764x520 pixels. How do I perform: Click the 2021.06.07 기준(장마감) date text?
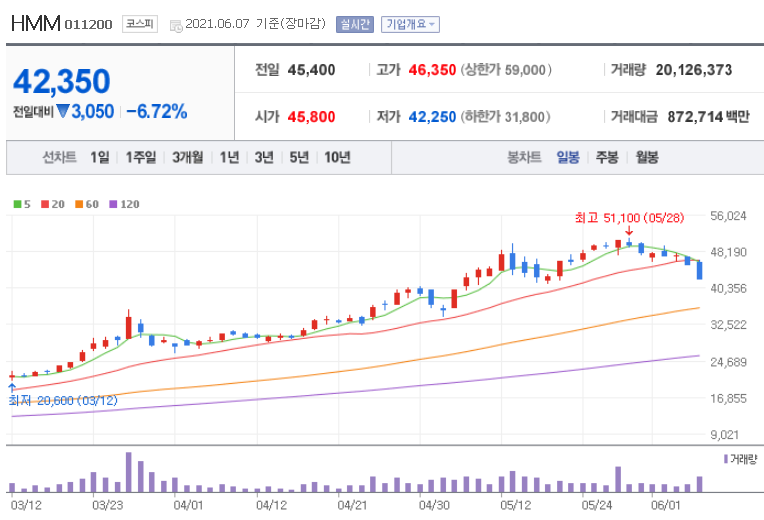tap(255, 24)
